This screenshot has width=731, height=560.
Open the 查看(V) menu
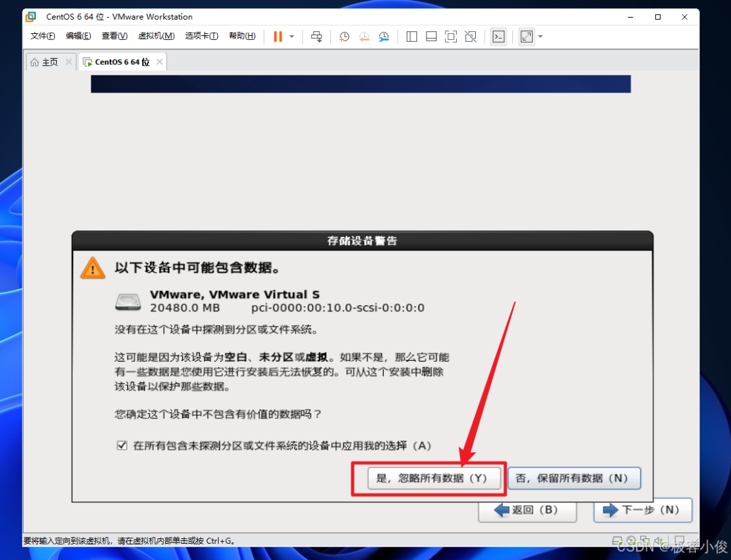(x=114, y=36)
